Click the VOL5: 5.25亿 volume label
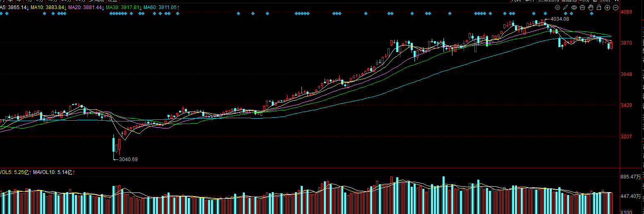This screenshot has width=644, height=214. pyautogui.click(x=15, y=172)
